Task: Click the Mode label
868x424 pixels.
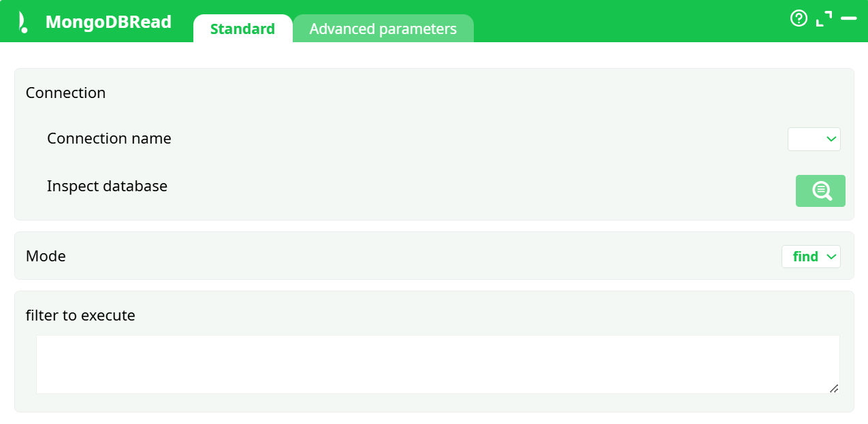Action: pyautogui.click(x=46, y=257)
